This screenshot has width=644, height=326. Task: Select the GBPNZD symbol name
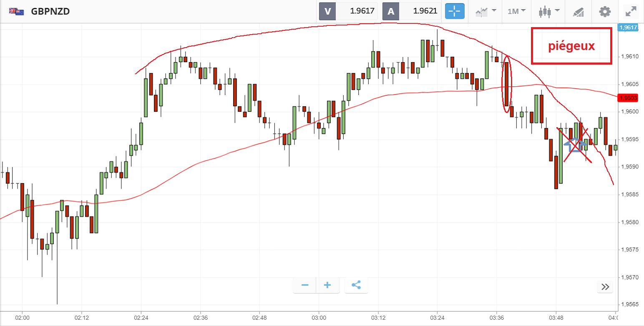[x=50, y=11]
